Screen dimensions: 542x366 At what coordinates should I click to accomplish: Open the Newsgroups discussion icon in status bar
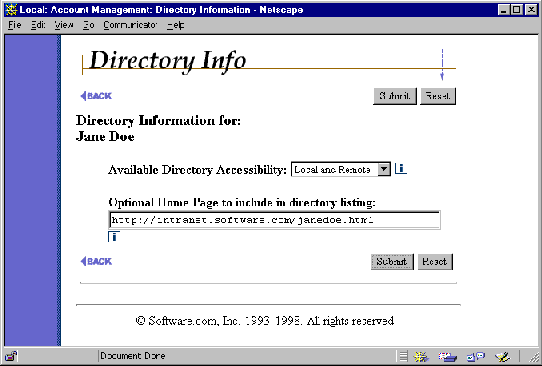[x=476, y=356]
